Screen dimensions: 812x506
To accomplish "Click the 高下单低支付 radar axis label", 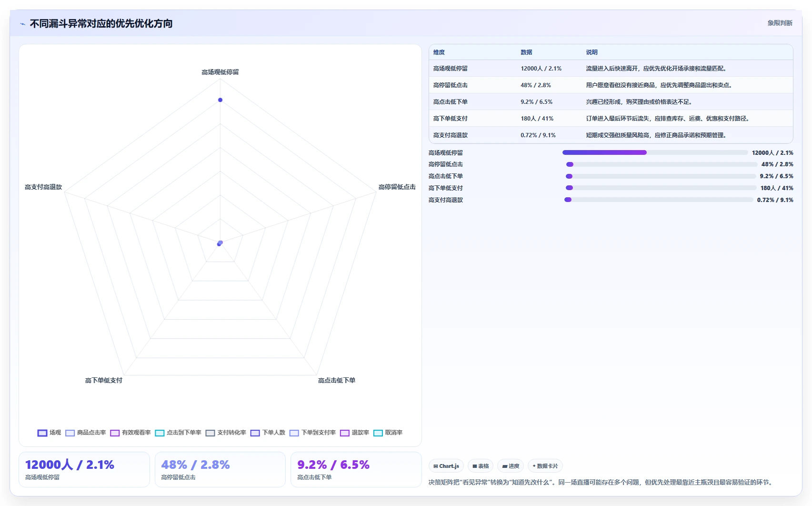I will coord(103,380).
